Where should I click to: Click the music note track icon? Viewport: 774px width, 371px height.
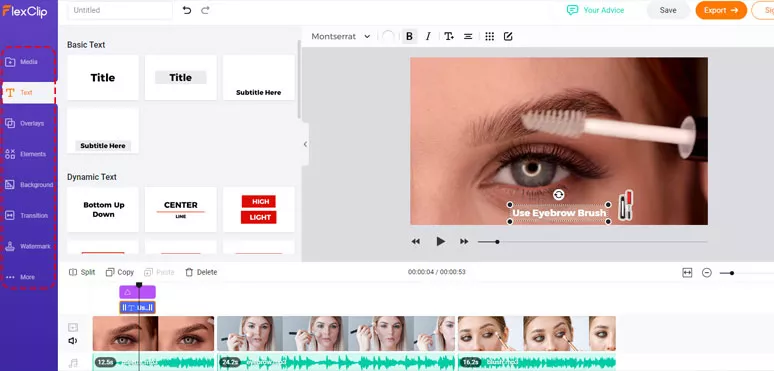(73, 364)
